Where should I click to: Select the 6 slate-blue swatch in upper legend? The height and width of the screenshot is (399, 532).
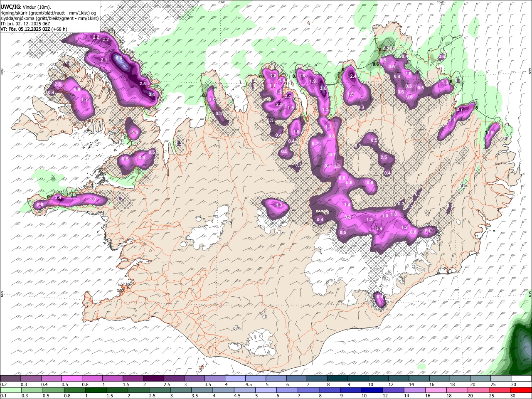pos(296,379)
